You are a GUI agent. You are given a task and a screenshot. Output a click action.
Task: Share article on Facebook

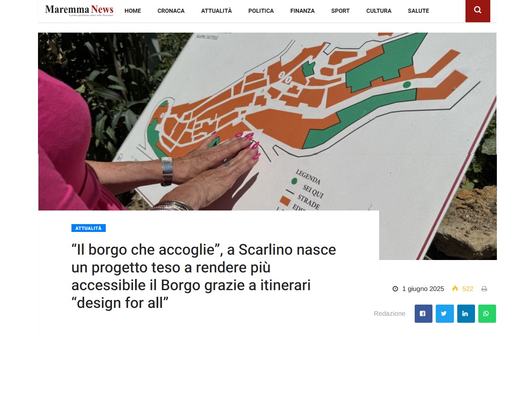423,314
